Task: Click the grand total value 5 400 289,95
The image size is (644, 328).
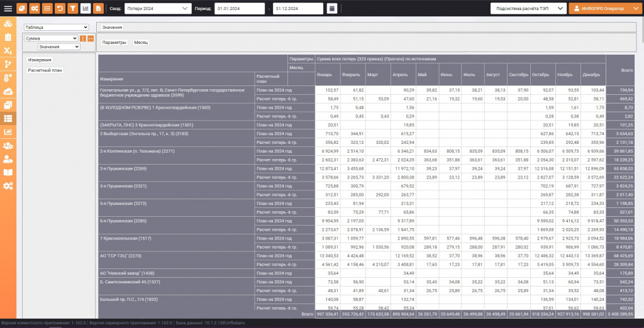Action: click(x=621, y=314)
